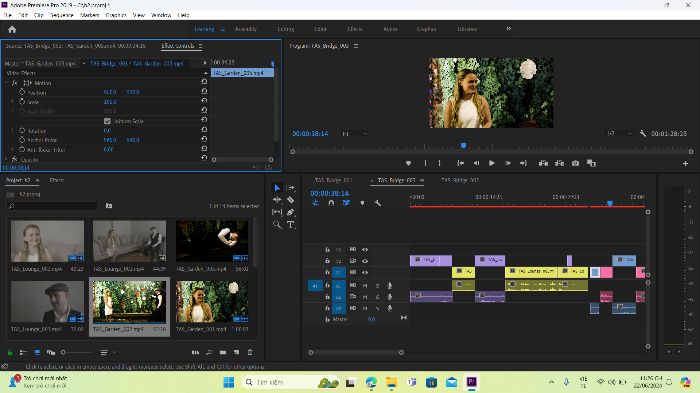Switch Project panel to List view
The image size is (700, 393).
(24, 352)
